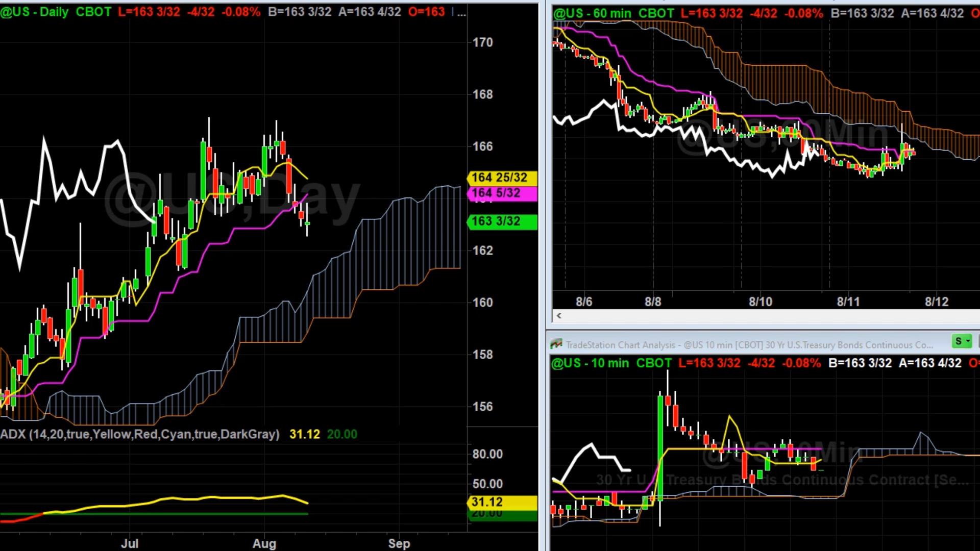
Task: Click the 170 level on Daily price axis
Action: click(x=483, y=42)
